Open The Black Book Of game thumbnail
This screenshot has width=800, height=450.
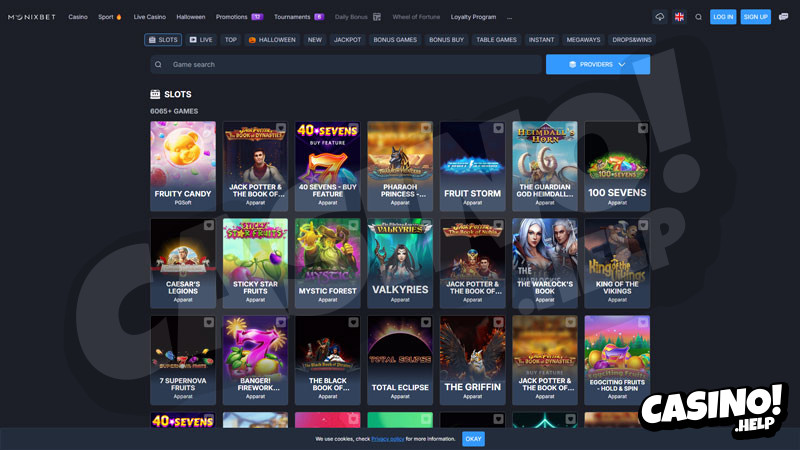point(328,360)
